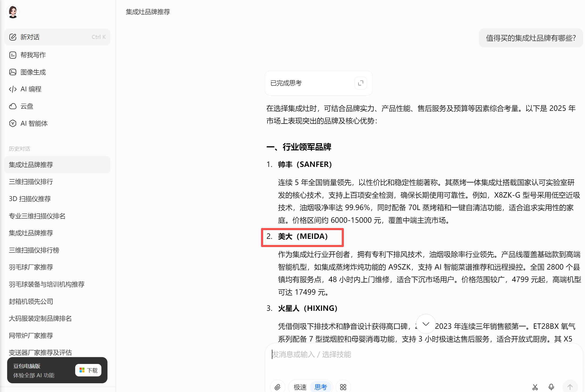This screenshot has width=585, height=392.
Task: Open 图像生成 image generation
Action: click(33, 72)
